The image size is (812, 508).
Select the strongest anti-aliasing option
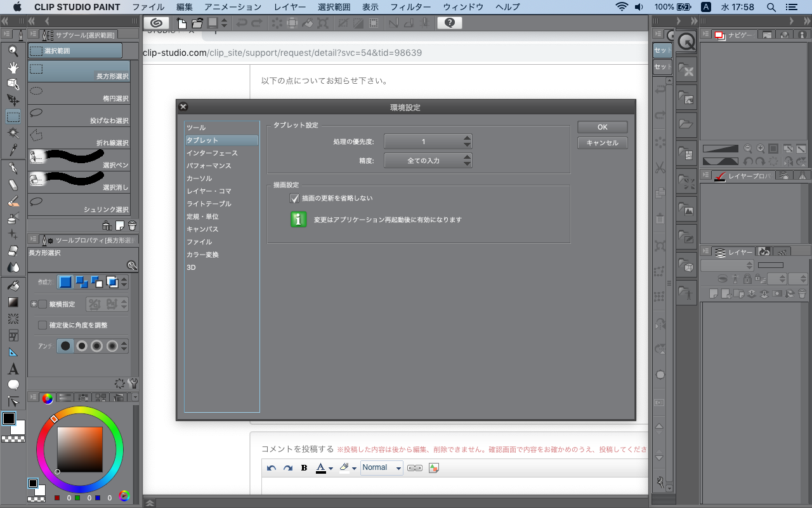112,346
